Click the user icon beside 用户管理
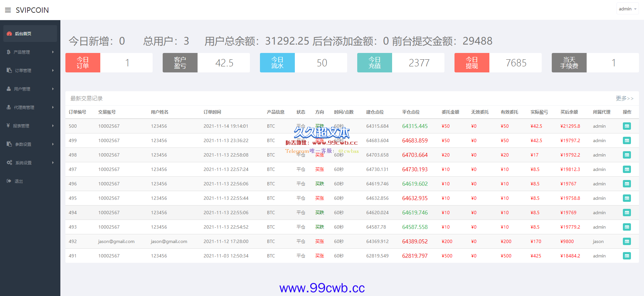Image resolution: width=644 pixels, height=296 pixels. tap(9, 89)
